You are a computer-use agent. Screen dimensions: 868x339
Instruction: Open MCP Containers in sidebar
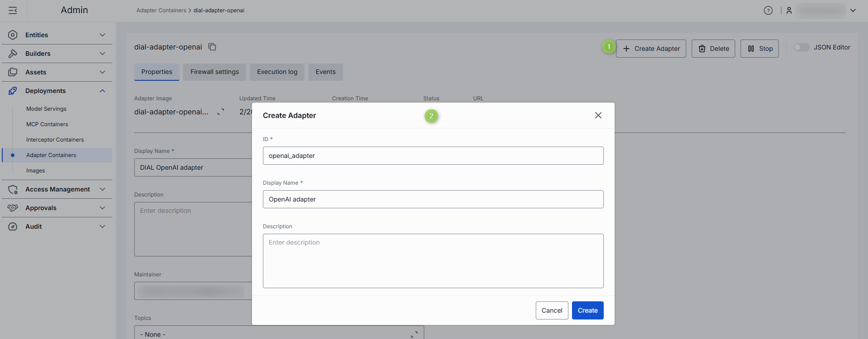point(47,124)
